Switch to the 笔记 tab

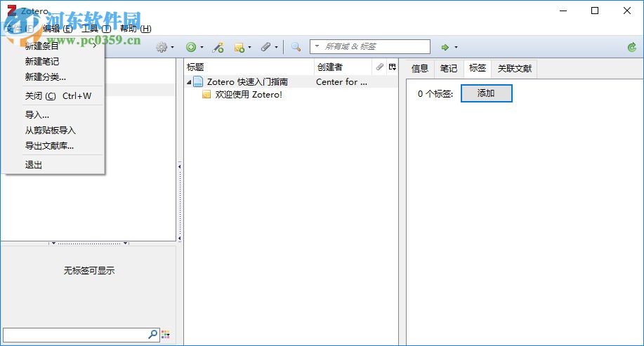449,69
